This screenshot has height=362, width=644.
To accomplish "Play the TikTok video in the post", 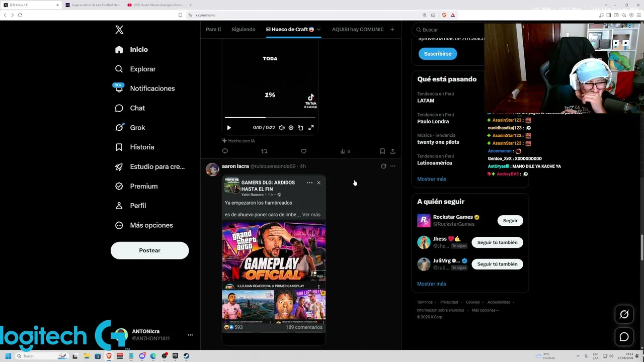I will point(229,128).
